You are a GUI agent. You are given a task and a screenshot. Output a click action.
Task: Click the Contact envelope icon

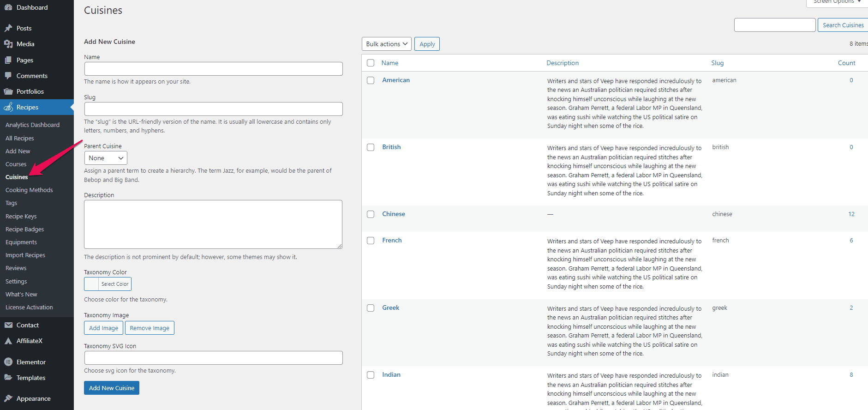[x=8, y=325]
